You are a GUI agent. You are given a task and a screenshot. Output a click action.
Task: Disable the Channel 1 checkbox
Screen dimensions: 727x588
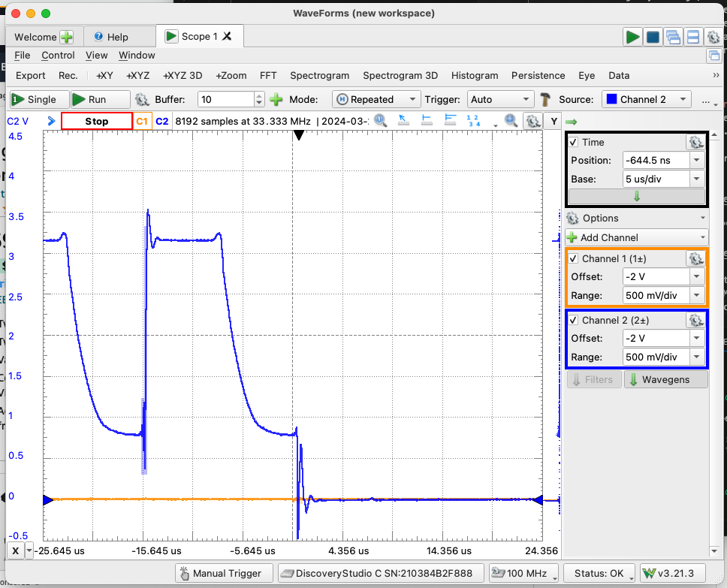click(573, 258)
